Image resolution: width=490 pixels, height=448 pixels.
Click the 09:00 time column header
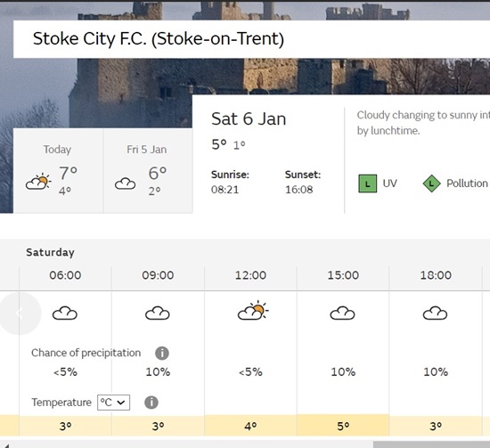point(158,275)
